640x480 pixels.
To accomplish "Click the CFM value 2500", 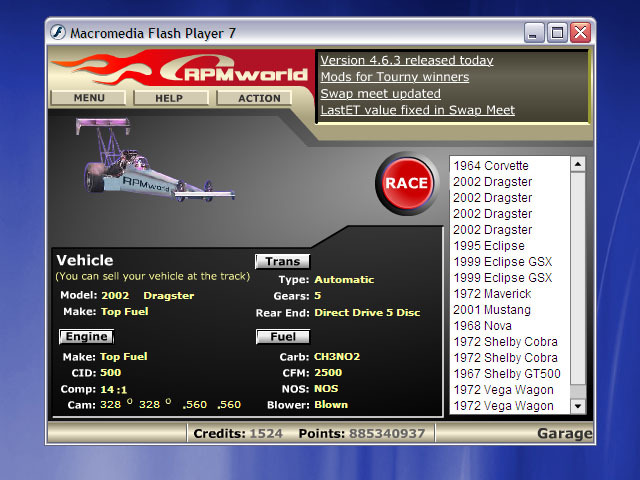I will 328,372.
